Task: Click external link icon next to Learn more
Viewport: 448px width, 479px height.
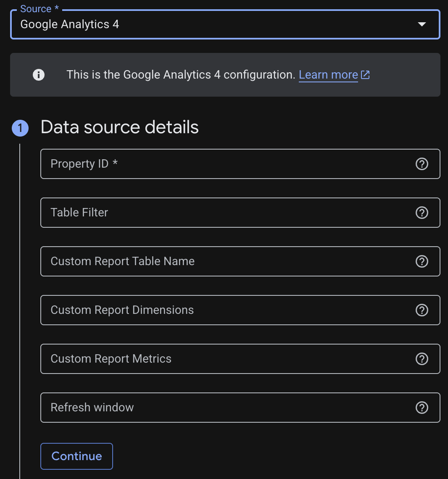Action: click(x=366, y=75)
